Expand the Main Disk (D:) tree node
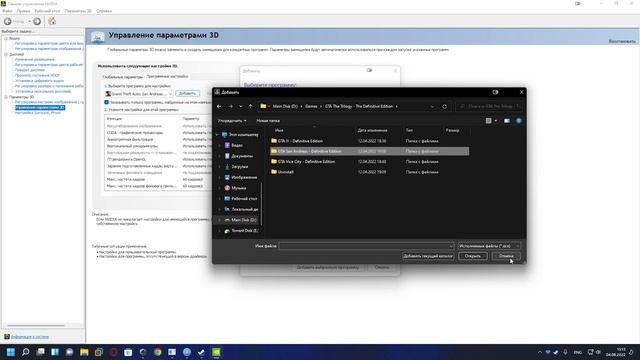 click(219, 220)
